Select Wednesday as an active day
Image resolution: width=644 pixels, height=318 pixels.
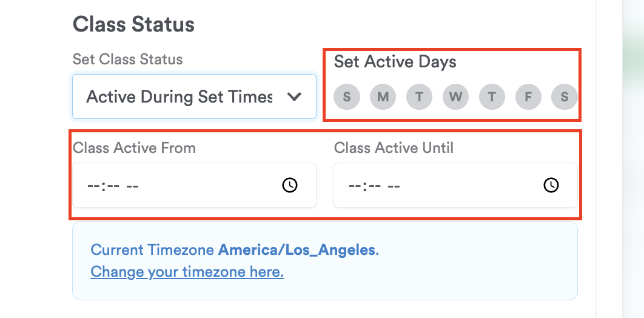(455, 96)
